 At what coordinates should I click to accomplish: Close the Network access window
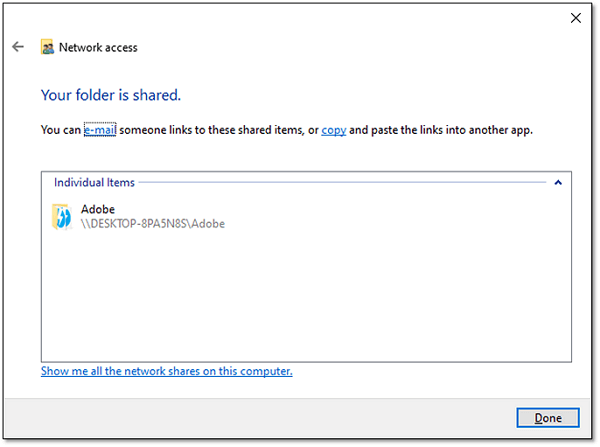point(576,17)
